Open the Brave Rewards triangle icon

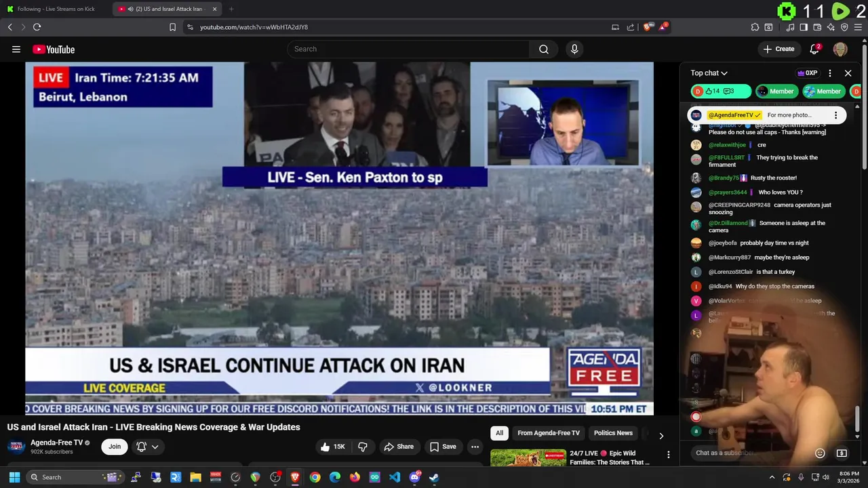coord(663,27)
